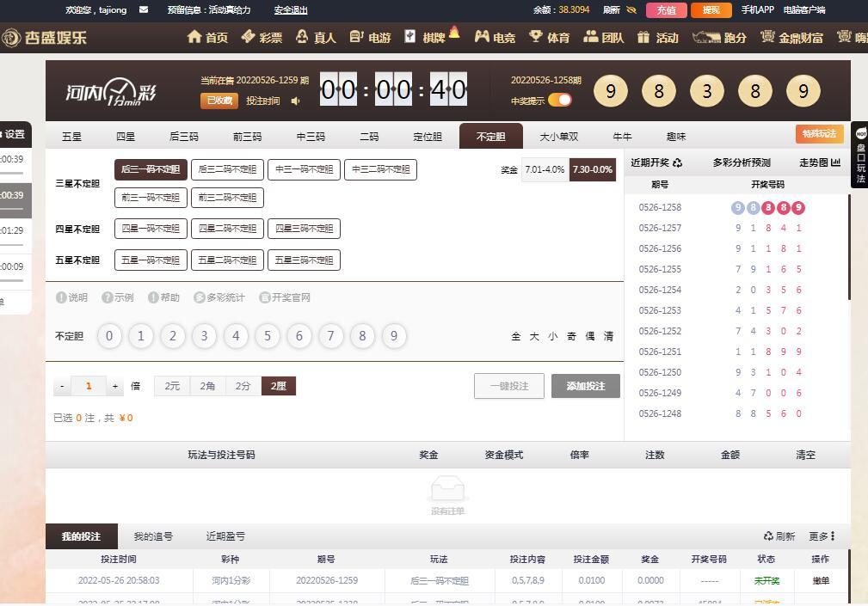Click the 添加投注 button

585,386
